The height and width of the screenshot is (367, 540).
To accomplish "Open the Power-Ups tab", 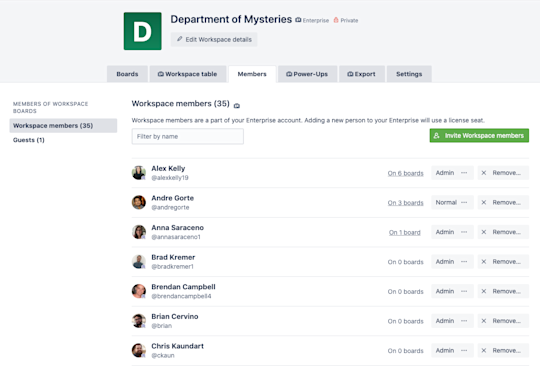I will click(x=307, y=74).
